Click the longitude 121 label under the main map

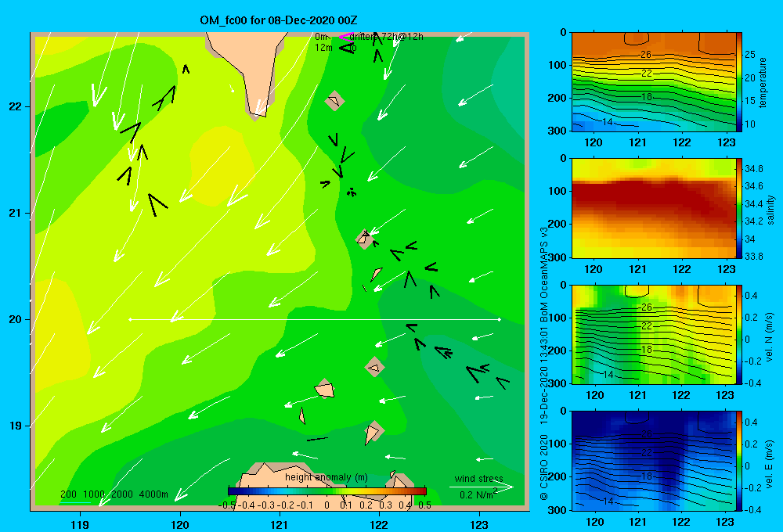(x=280, y=524)
